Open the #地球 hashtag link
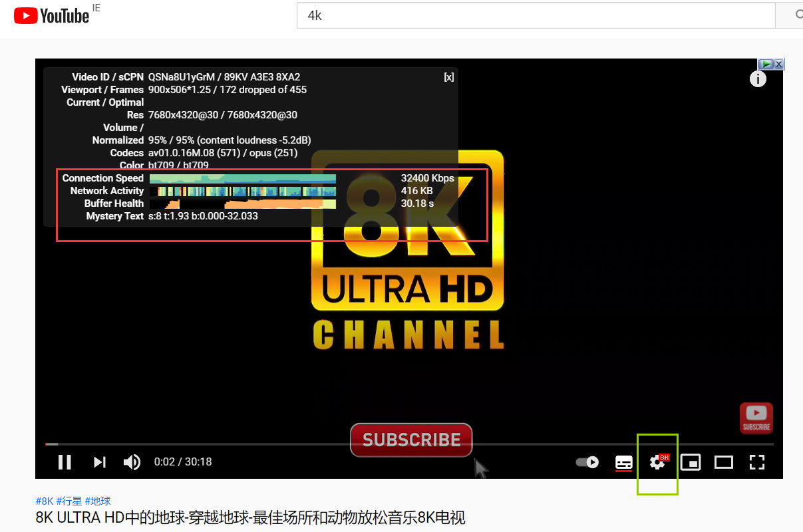 [x=98, y=501]
